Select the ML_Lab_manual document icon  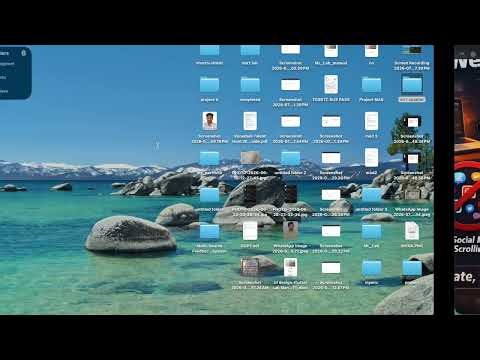[331, 51]
